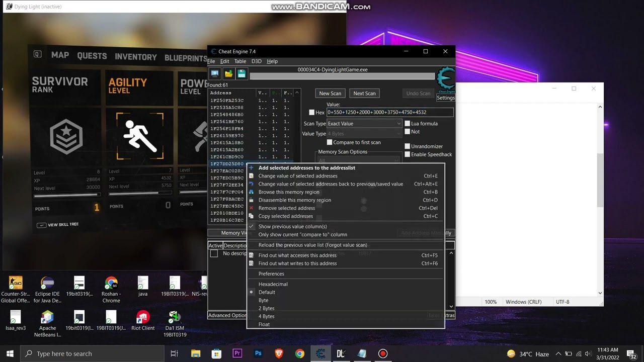The image size is (644, 362).
Task: Open Da1 ISM 19BIT0319 desktop file
Action: (x=175, y=323)
